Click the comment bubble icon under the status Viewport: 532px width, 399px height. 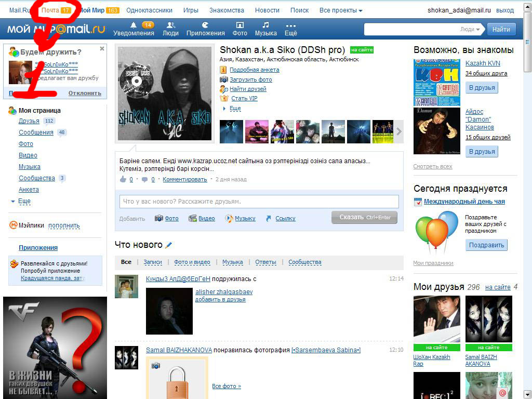[x=144, y=179]
